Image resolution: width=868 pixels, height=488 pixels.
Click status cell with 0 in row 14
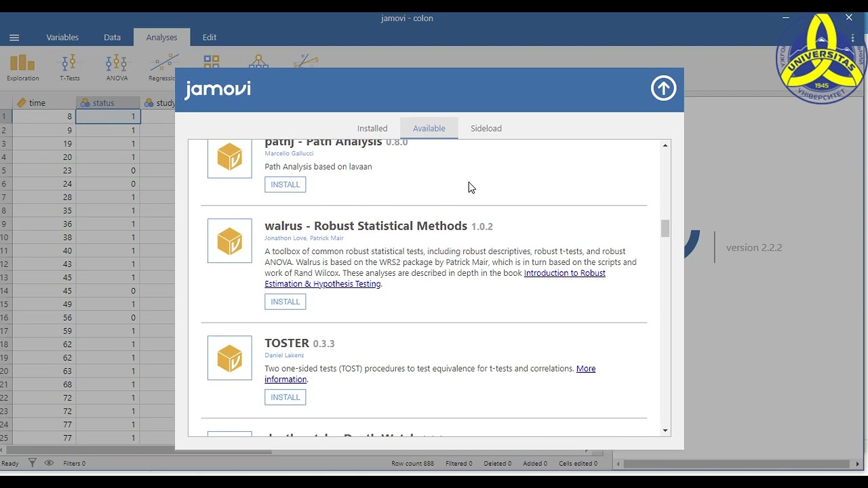[x=108, y=291]
